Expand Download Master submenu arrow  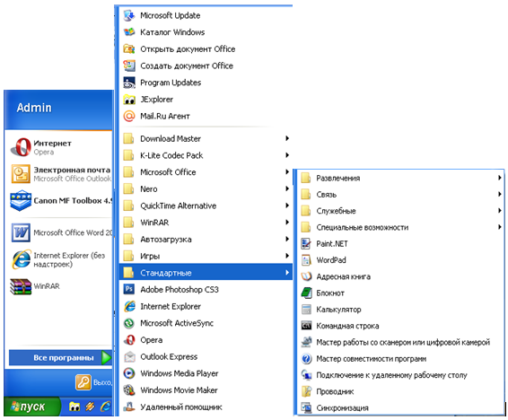pos(287,138)
